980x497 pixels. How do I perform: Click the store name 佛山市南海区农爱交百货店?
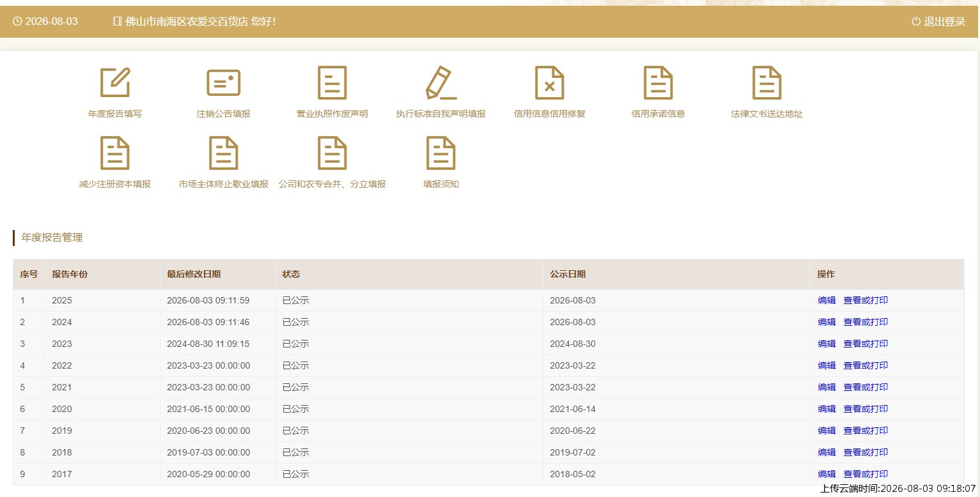click(x=187, y=21)
